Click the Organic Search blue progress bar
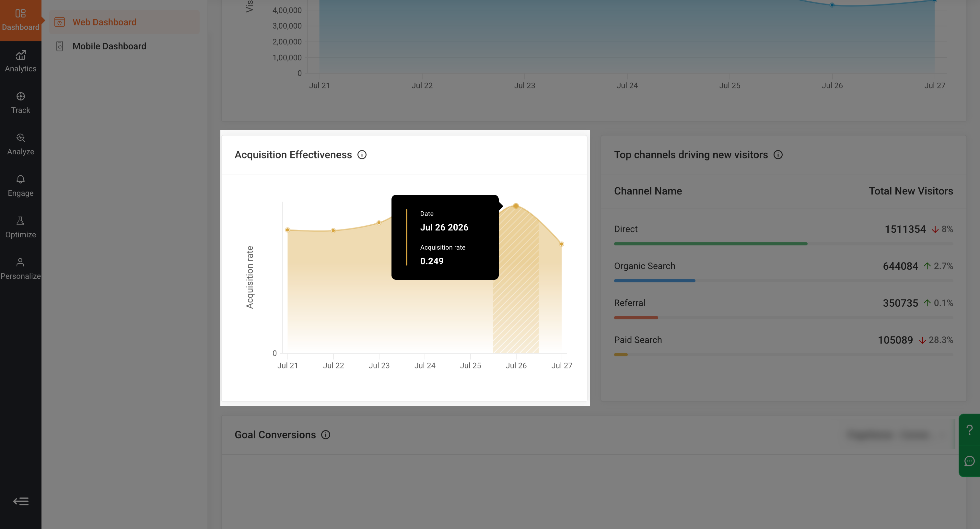This screenshot has height=529, width=980. 655,280
